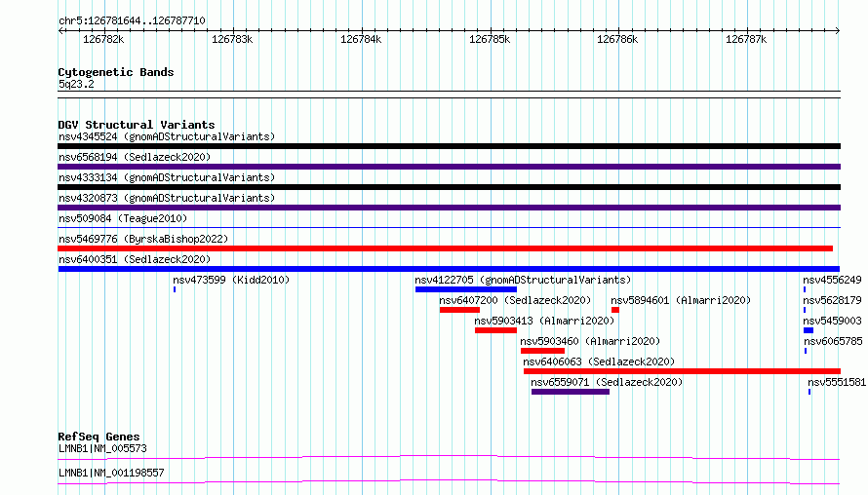Screen dimensions: 868x495
Task: Click the thin blue line for nsv509084
Action: click(449, 227)
